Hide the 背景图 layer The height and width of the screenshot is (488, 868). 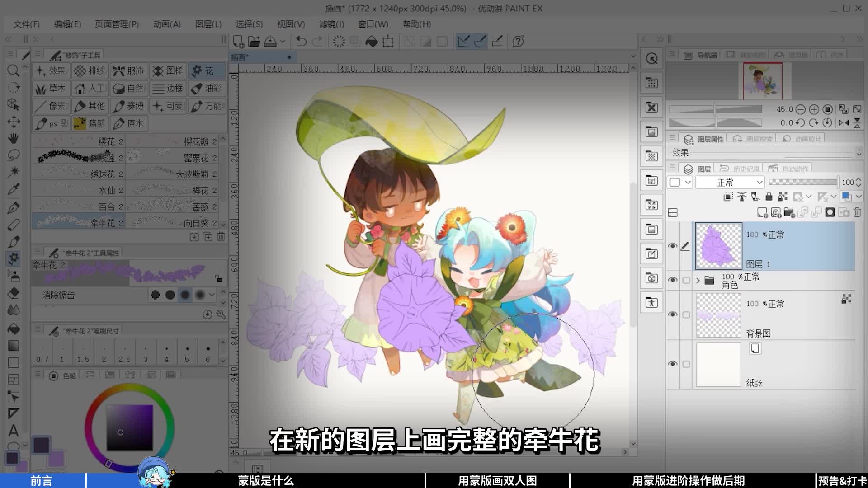tap(672, 314)
